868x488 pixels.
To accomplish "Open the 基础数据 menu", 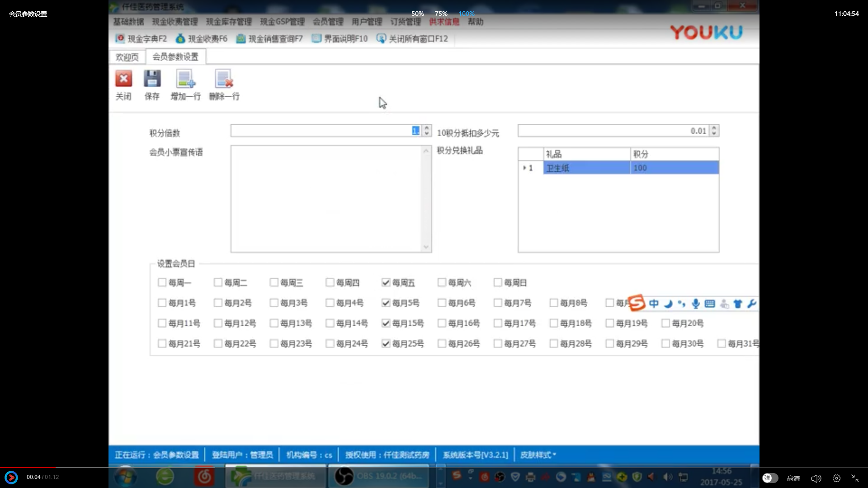I will pyautogui.click(x=128, y=22).
